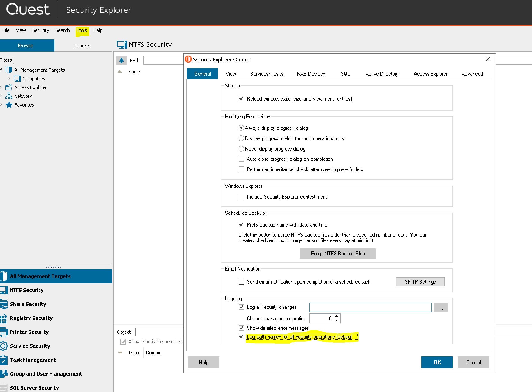532x392 pixels.
Task: Select Never display progress dialog option
Action: coord(241,149)
